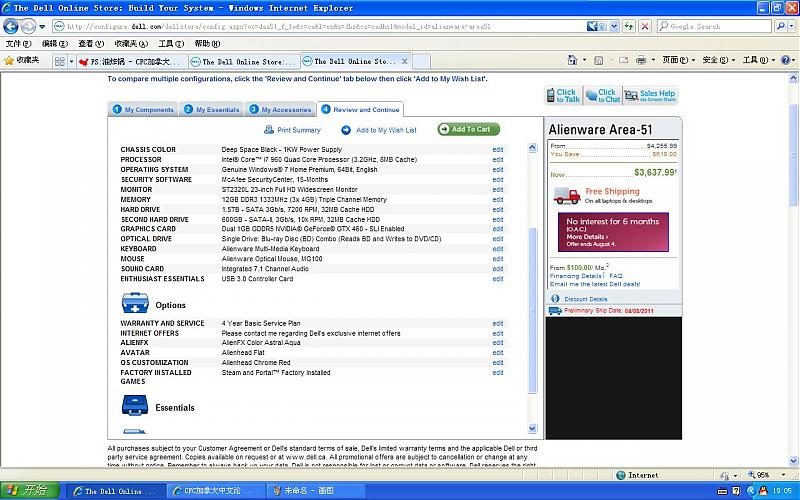The image size is (800, 500).
Task: Expand the Home button dropdown arrow
Action: (x=585, y=60)
